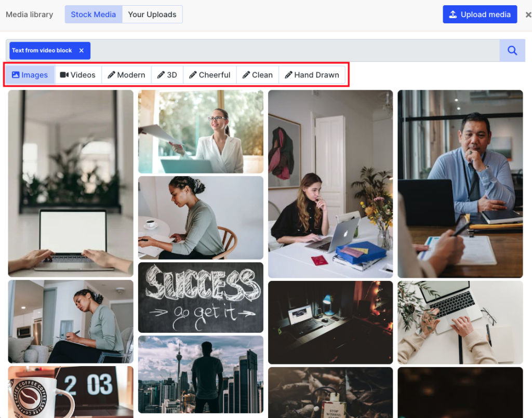This screenshot has height=418, width=532.
Task: Remove the 'Text from video block' tag
Action: pyautogui.click(x=82, y=50)
